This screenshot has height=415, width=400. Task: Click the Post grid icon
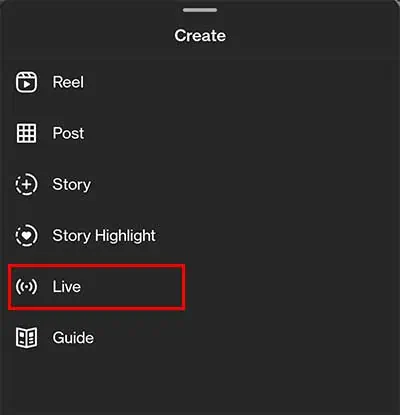pos(26,133)
